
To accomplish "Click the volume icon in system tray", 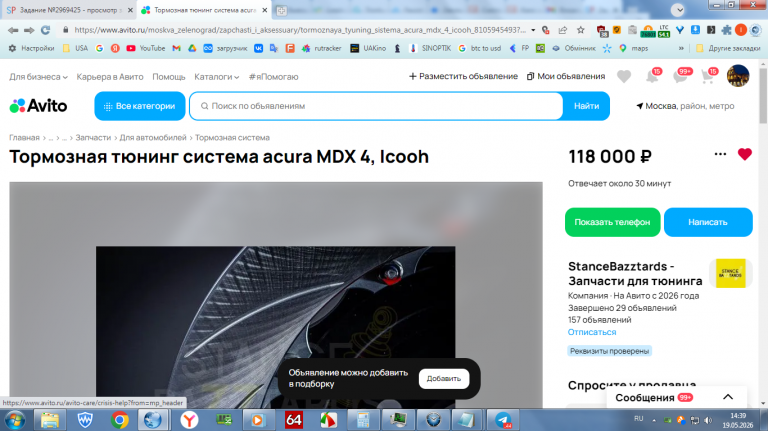I will (708, 420).
